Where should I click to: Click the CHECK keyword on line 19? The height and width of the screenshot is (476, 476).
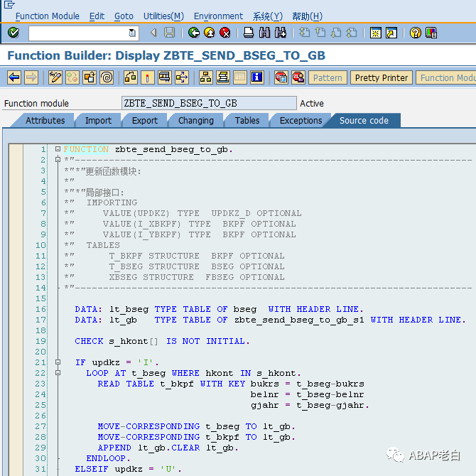(x=89, y=341)
